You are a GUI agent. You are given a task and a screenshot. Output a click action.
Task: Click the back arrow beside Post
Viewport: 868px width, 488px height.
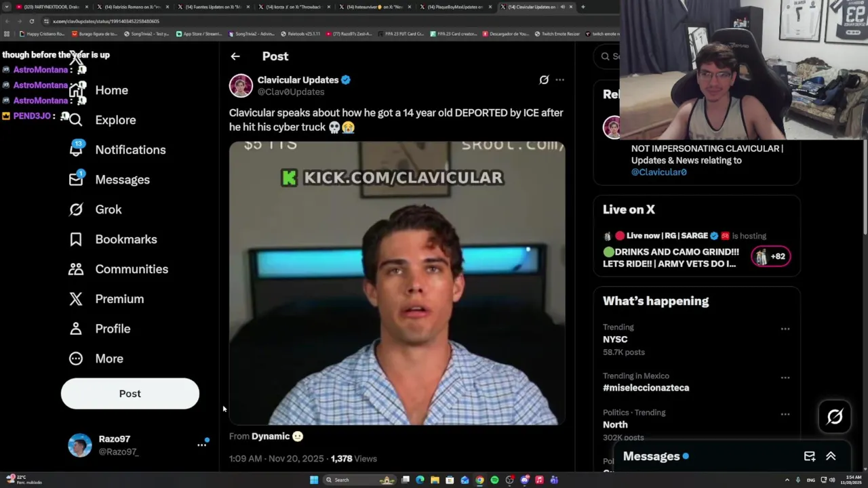(x=235, y=56)
